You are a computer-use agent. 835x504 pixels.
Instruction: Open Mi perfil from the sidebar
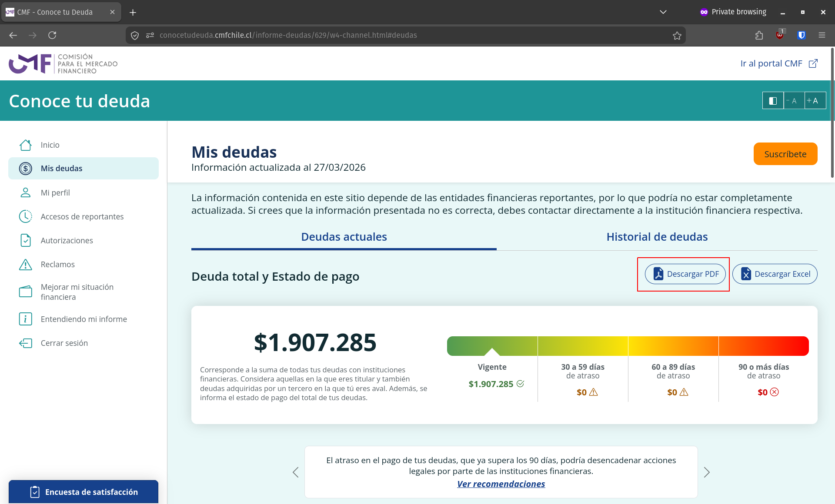tap(55, 192)
